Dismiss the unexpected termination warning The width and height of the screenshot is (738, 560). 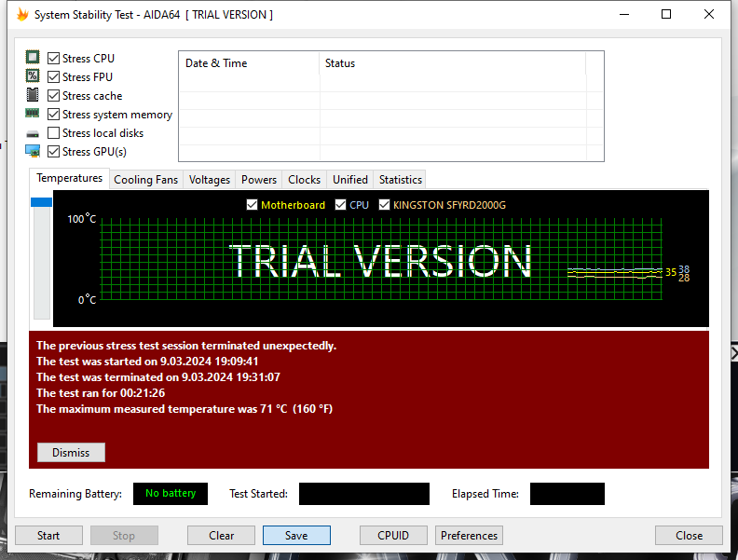[x=71, y=452]
